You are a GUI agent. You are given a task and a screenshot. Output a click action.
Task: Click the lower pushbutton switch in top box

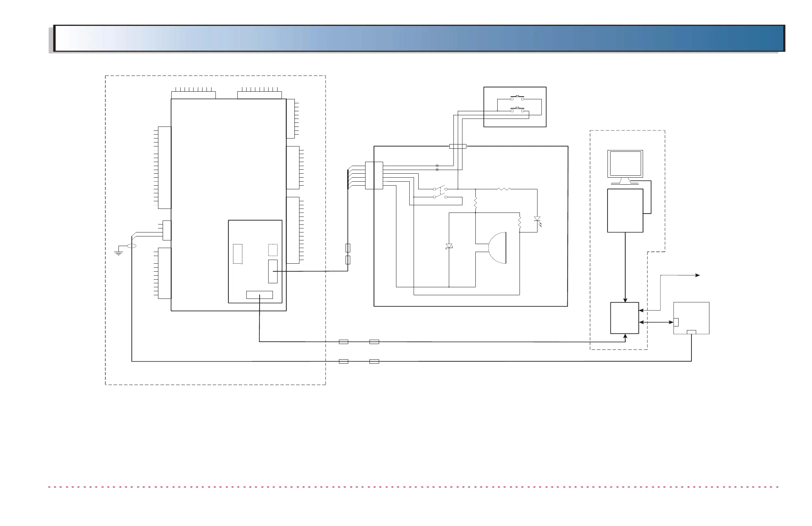[517, 110]
